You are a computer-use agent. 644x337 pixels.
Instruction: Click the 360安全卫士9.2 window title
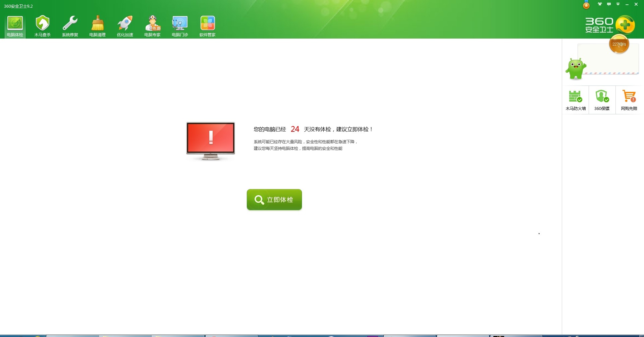coord(18,6)
